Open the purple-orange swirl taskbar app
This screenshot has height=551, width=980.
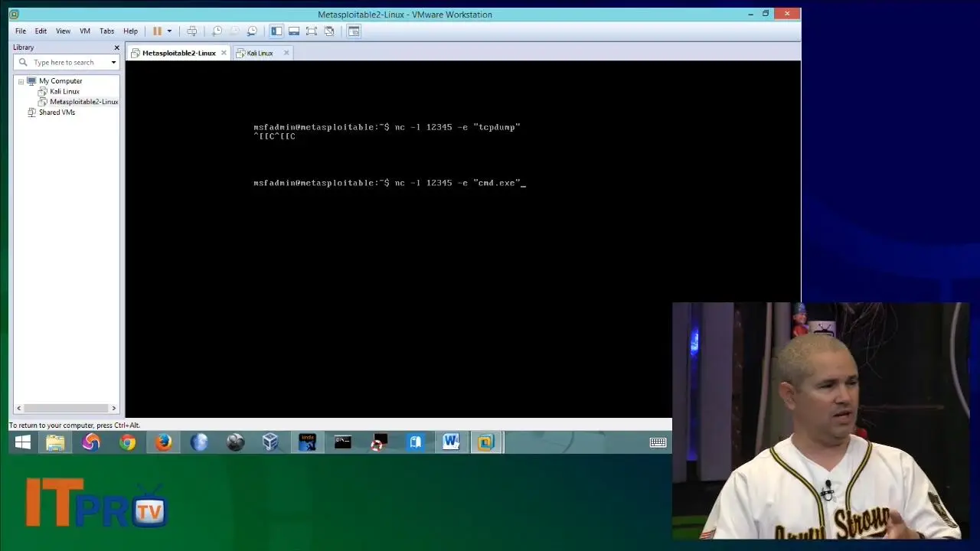click(91, 442)
